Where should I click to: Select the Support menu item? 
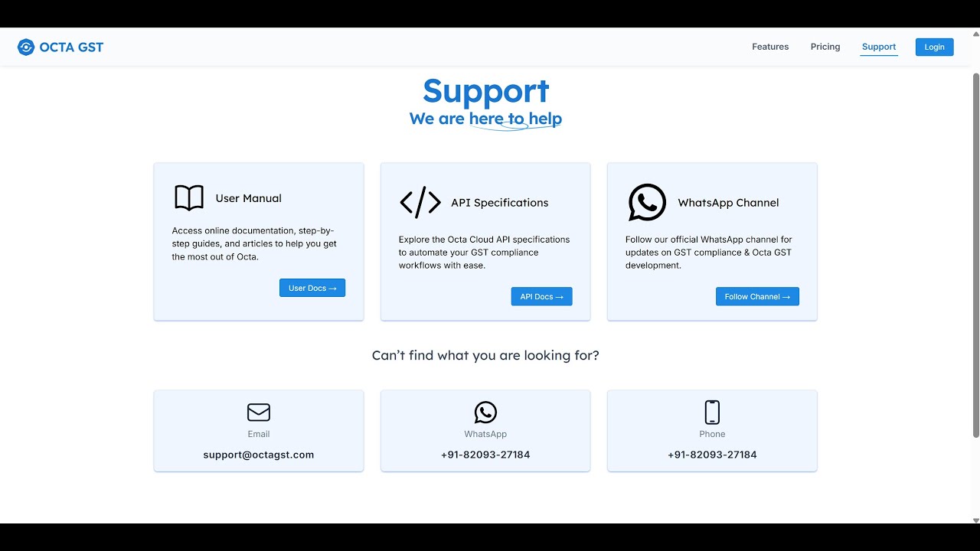pyautogui.click(x=879, y=47)
